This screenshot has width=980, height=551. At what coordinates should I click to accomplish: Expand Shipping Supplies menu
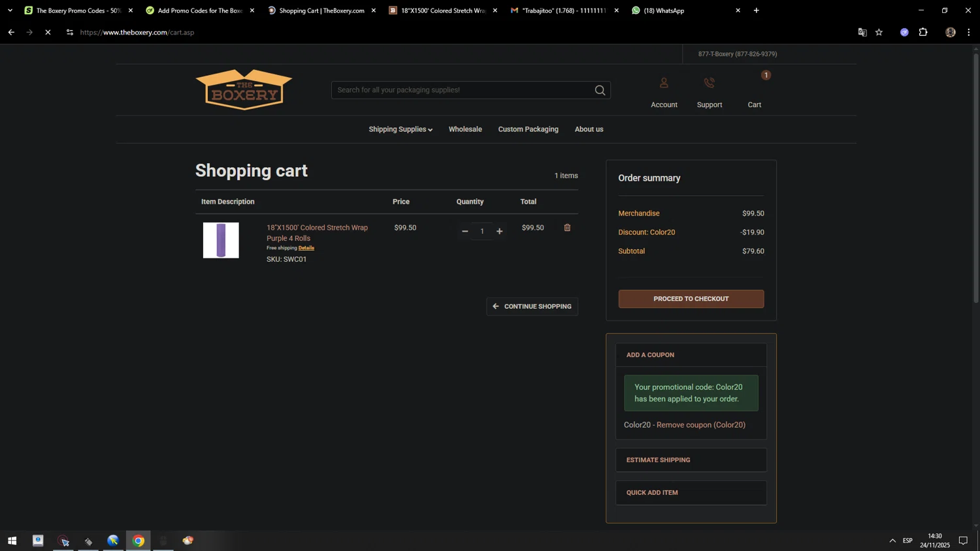click(400, 129)
